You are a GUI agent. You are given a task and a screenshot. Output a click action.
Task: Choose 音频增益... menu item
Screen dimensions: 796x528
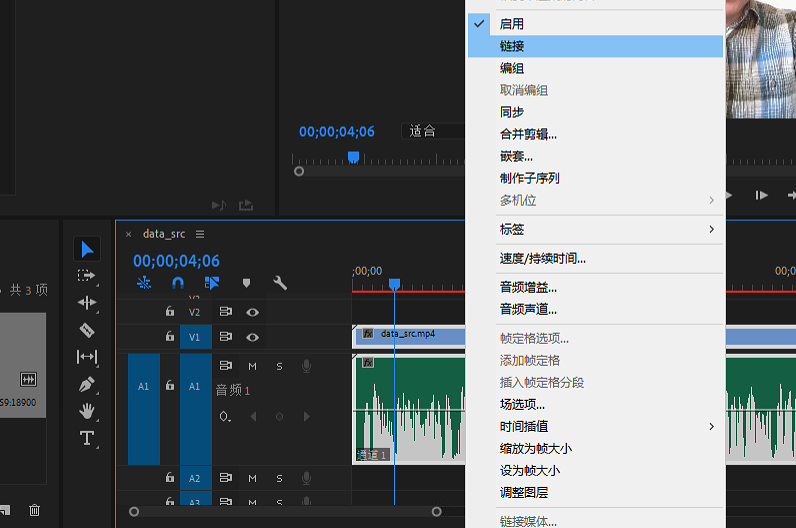tap(595, 287)
